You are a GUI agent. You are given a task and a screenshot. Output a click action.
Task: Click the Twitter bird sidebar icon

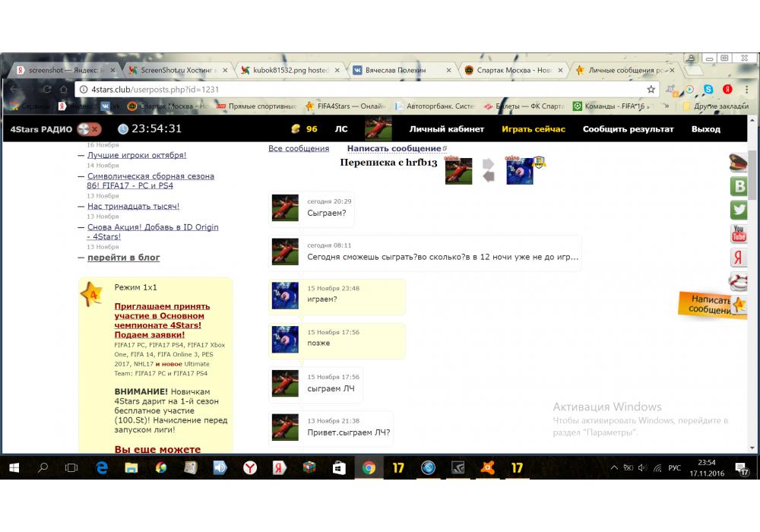738,210
